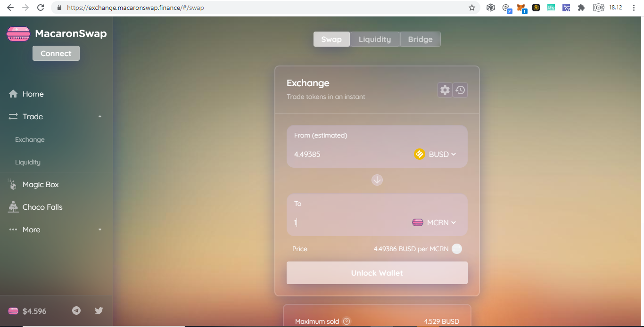Open the browser Extensions puzzle icon
Viewport: 644px width, 327px height.
581,8
